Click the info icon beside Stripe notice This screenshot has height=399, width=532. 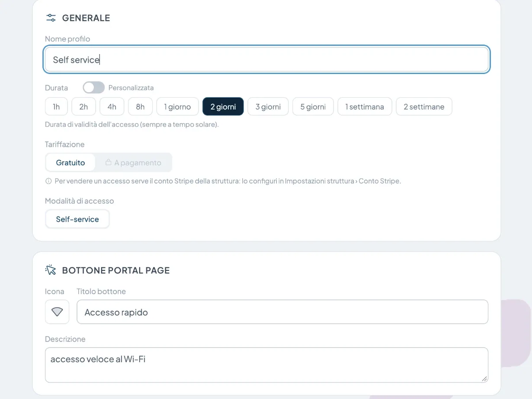[x=48, y=181]
